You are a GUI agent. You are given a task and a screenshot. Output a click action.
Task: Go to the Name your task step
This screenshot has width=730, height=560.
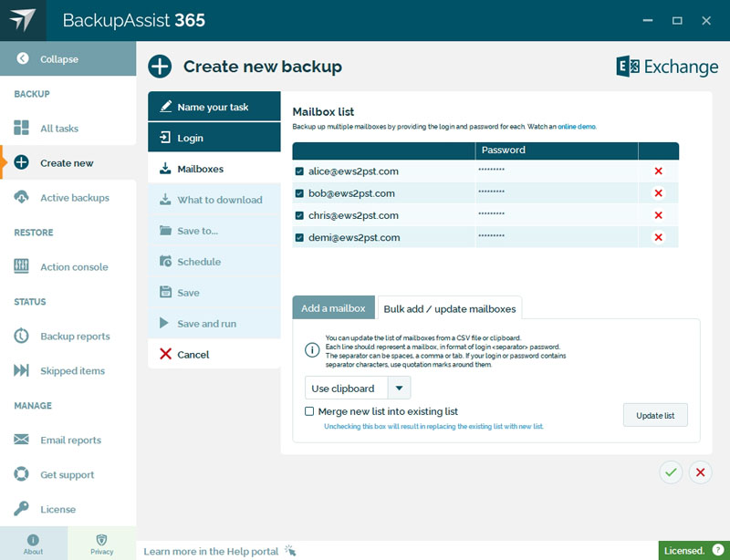214,107
